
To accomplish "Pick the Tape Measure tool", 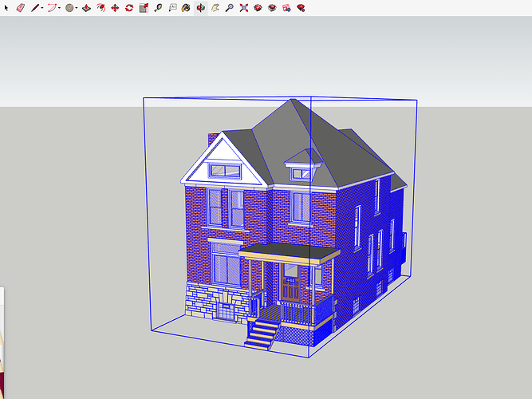I will click(x=158, y=8).
